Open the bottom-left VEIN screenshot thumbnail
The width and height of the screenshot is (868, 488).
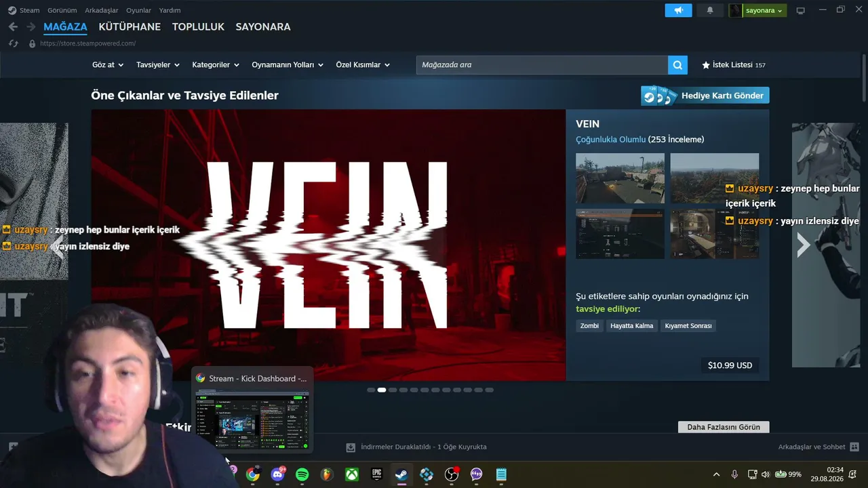pyautogui.click(x=620, y=234)
